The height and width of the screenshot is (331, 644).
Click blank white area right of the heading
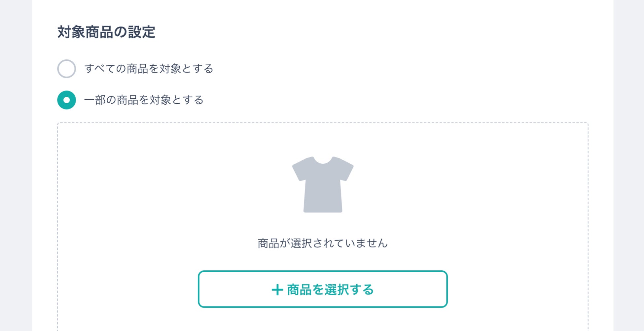click(x=363, y=32)
